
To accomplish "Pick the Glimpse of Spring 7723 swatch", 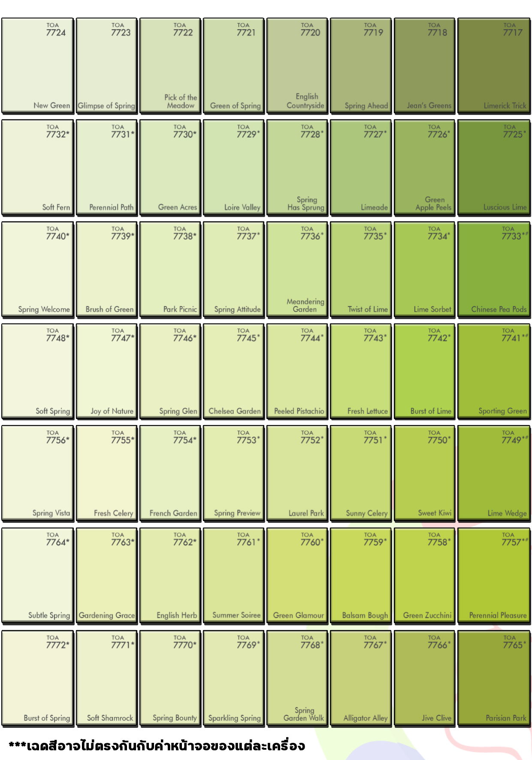I will pyautogui.click(x=107, y=66).
